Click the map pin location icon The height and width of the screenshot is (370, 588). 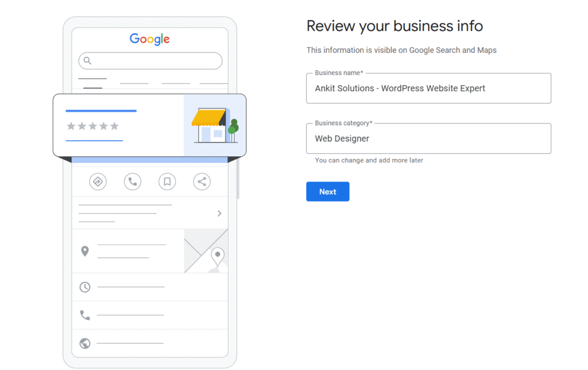click(84, 250)
